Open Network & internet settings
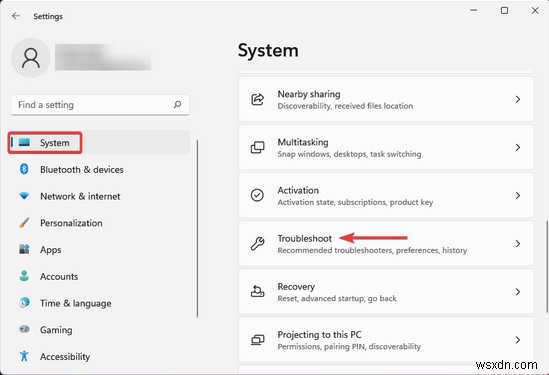The width and height of the screenshot is (549, 375). coord(80,196)
